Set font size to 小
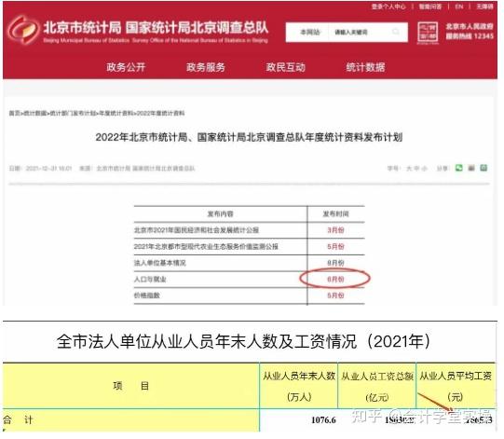 (424, 168)
